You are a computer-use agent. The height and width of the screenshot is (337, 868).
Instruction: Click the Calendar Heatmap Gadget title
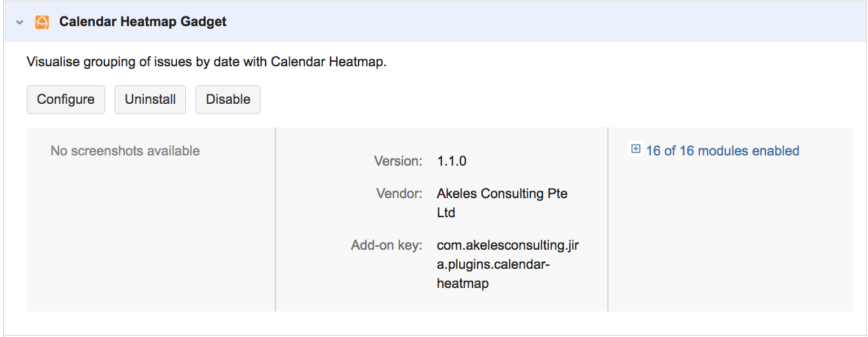143,22
